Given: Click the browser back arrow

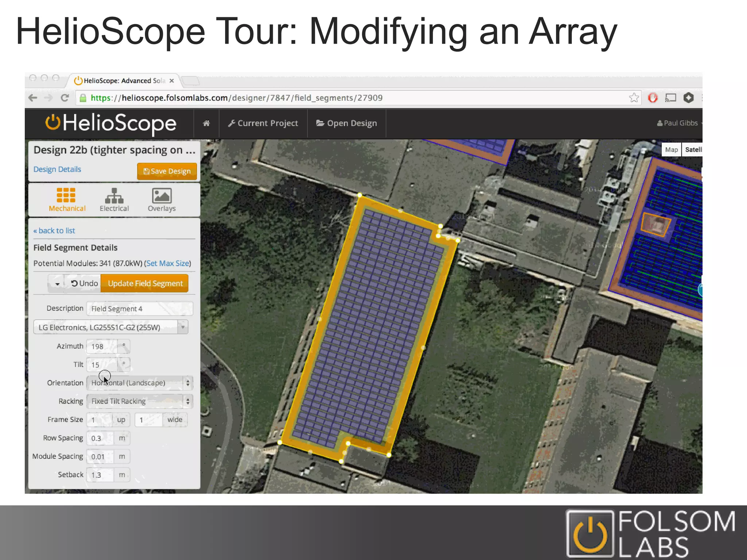Looking at the screenshot, I should coord(33,98).
